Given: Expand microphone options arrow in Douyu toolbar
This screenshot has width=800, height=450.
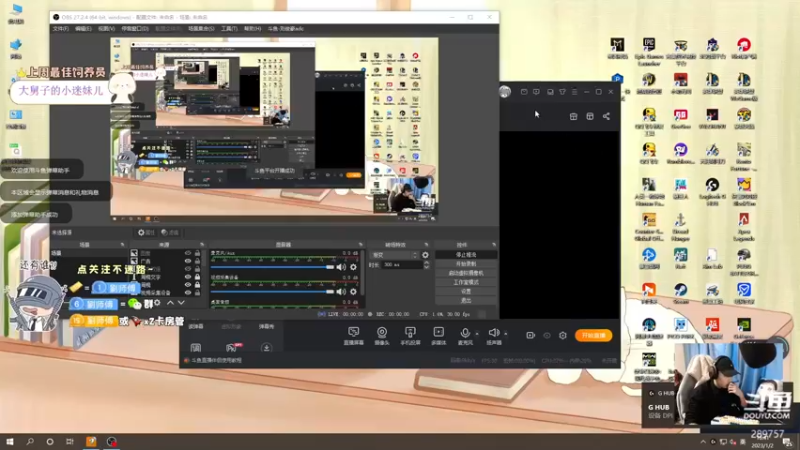Looking at the screenshot, I should (x=477, y=334).
